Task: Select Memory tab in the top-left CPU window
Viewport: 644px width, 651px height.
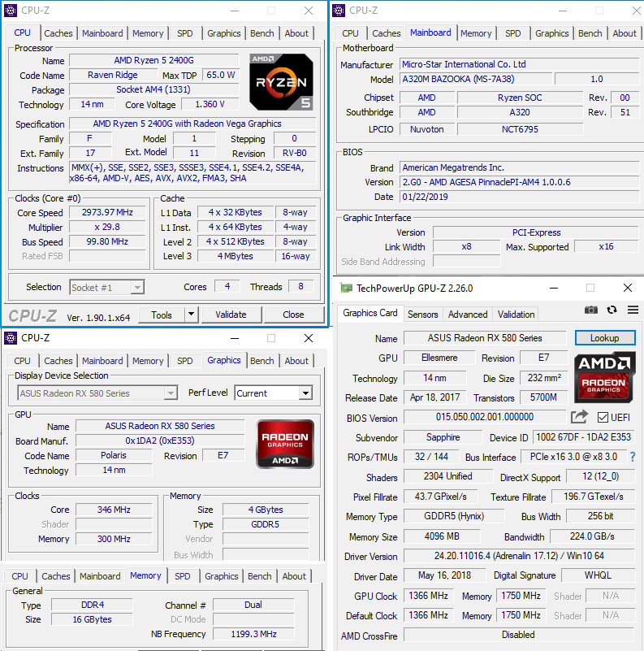Action: 148,33
